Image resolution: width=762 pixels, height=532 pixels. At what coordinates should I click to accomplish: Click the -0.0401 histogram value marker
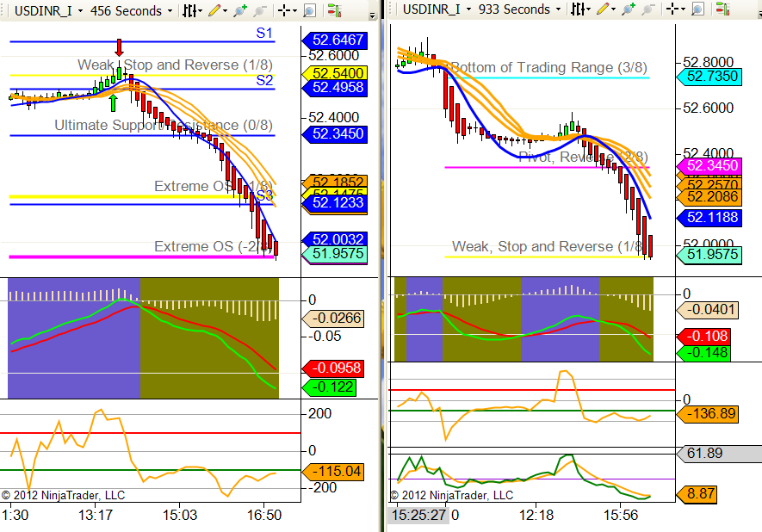coord(708,310)
